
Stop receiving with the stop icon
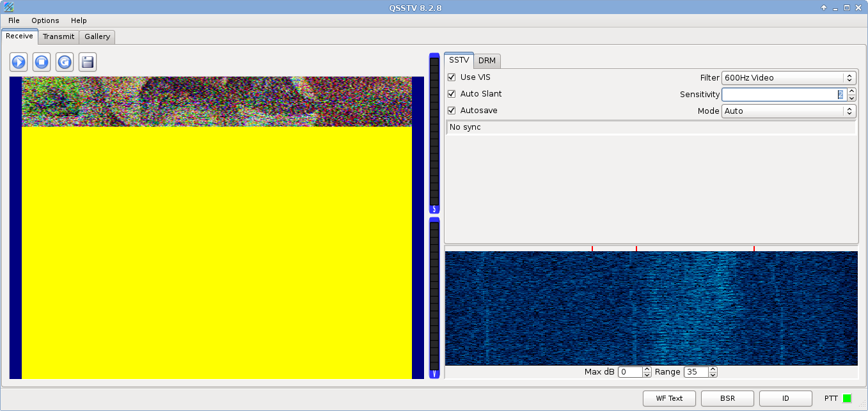[x=42, y=62]
